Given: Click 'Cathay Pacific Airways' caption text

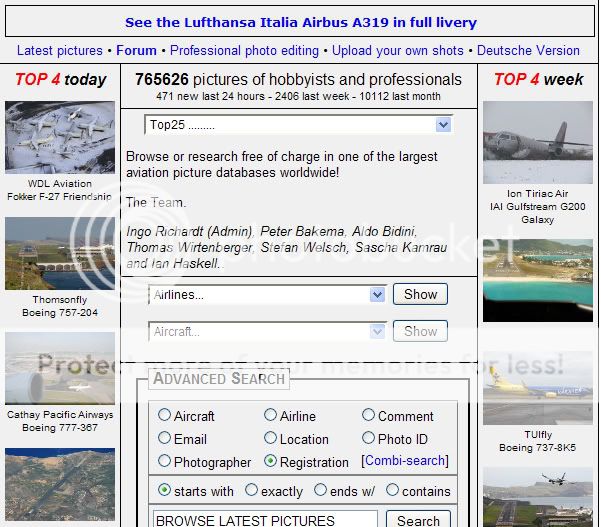Looking at the screenshot, I should [60, 415].
